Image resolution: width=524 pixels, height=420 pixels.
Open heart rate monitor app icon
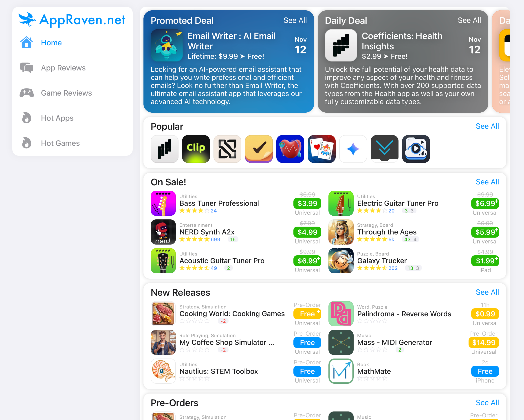pos(290,149)
